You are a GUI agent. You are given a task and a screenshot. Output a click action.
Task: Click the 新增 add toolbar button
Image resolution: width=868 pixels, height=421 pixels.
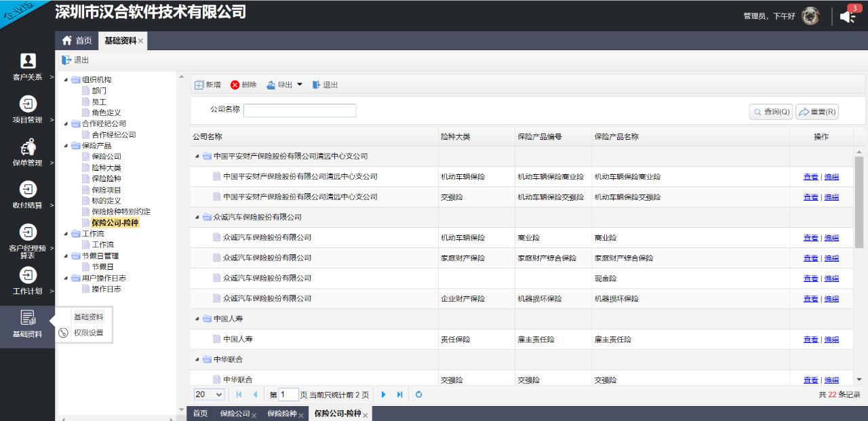click(208, 85)
